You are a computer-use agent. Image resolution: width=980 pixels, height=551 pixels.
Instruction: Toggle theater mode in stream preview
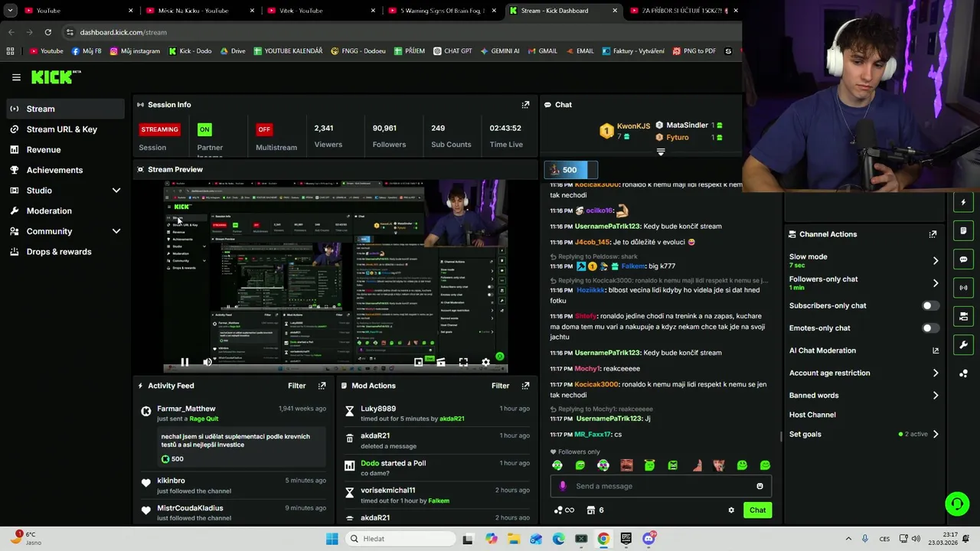pos(440,362)
